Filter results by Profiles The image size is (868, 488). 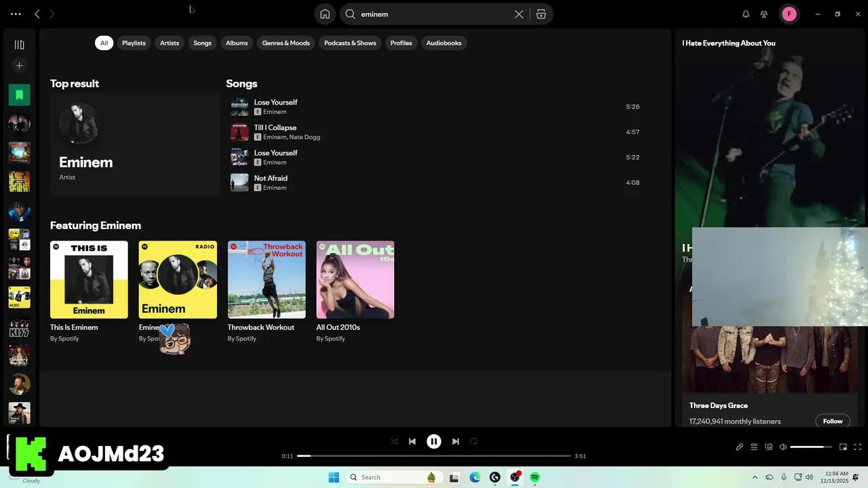(x=401, y=43)
